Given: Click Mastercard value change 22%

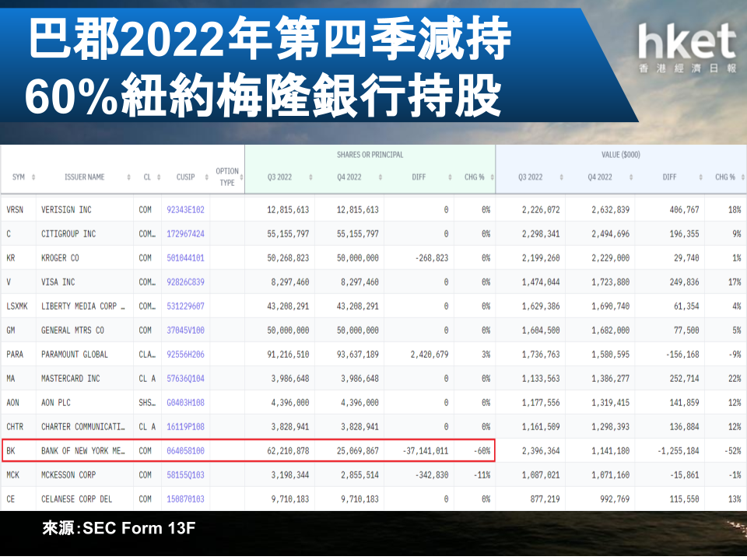Looking at the screenshot, I should [735, 379].
